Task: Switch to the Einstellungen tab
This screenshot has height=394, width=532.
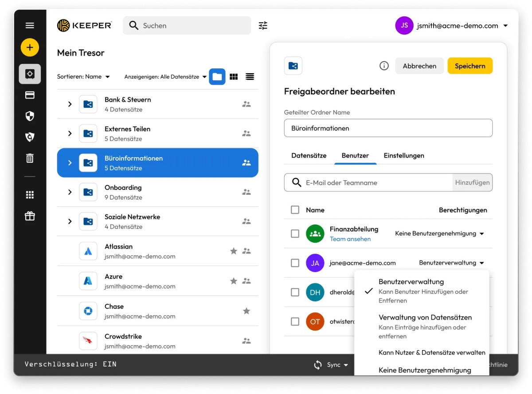Action: pos(404,156)
